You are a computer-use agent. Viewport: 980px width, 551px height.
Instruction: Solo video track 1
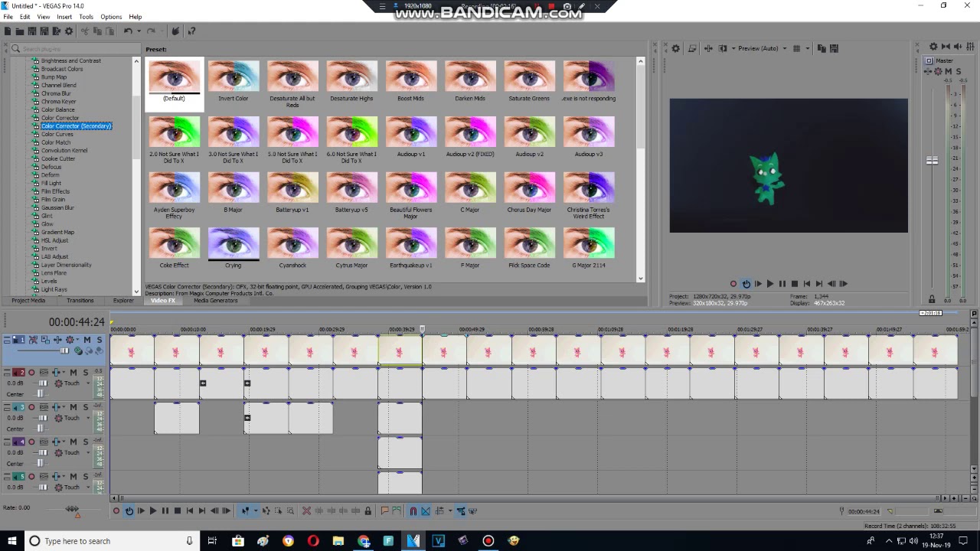pos(100,340)
